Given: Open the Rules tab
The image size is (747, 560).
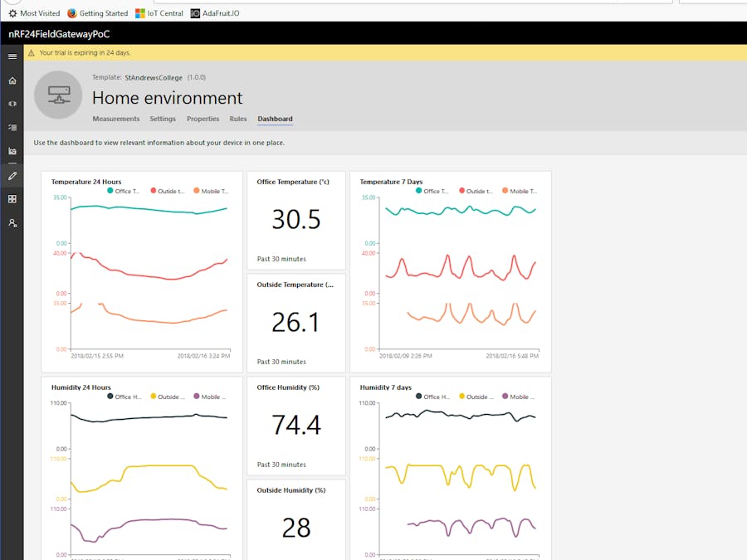Looking at the screenshot, I should click(238, 119).
